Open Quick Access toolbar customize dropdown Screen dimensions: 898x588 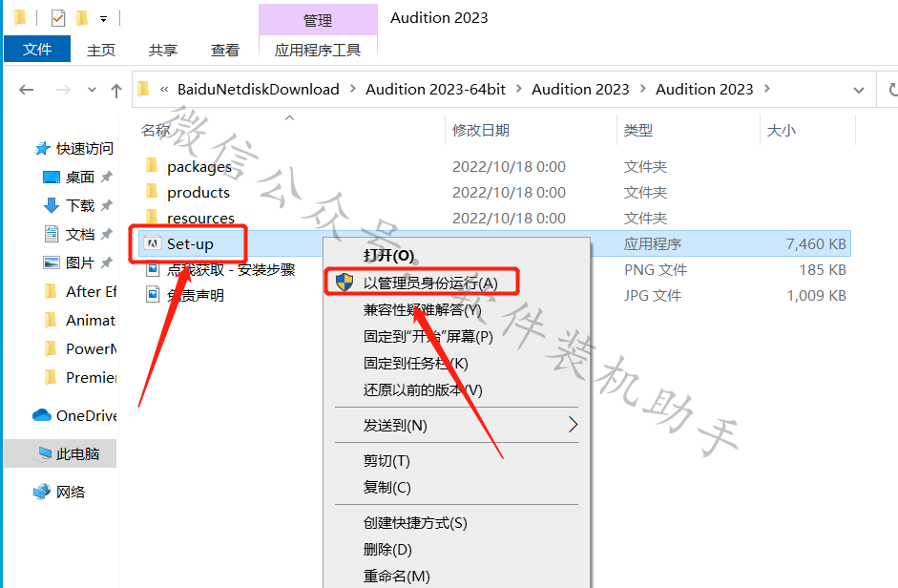click(104, 19)
